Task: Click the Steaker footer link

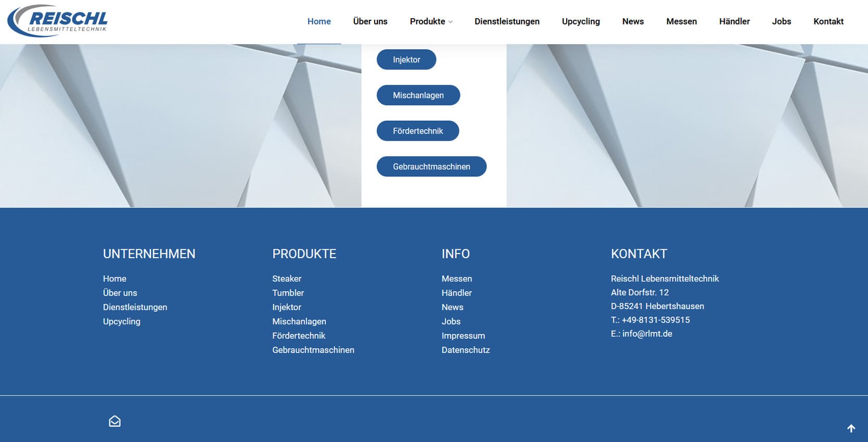Action: (x=287, y=279)
